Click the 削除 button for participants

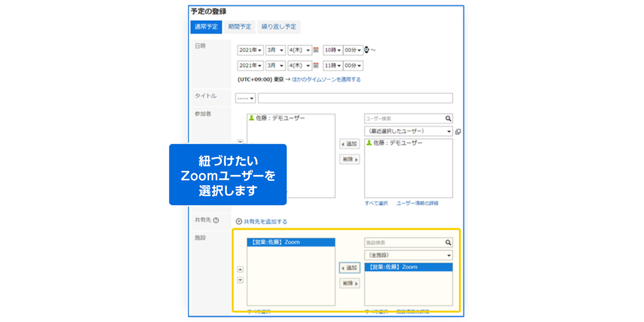349,160
